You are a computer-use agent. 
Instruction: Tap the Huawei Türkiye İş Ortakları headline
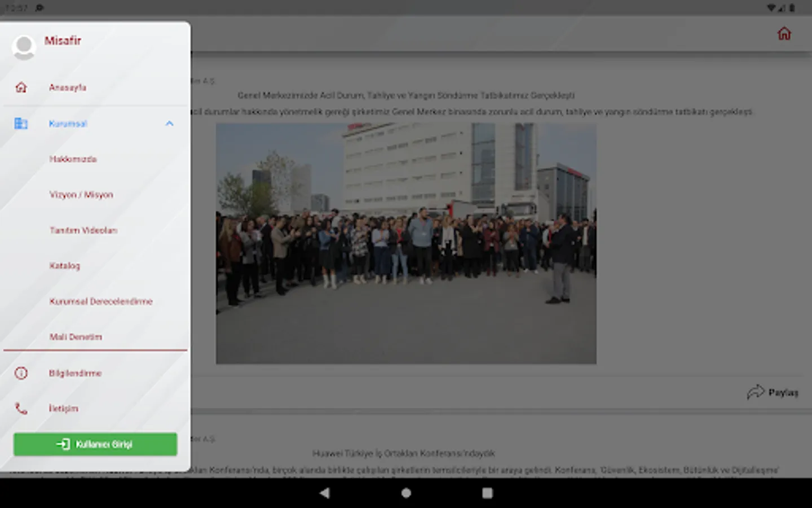tap(403, 453)
